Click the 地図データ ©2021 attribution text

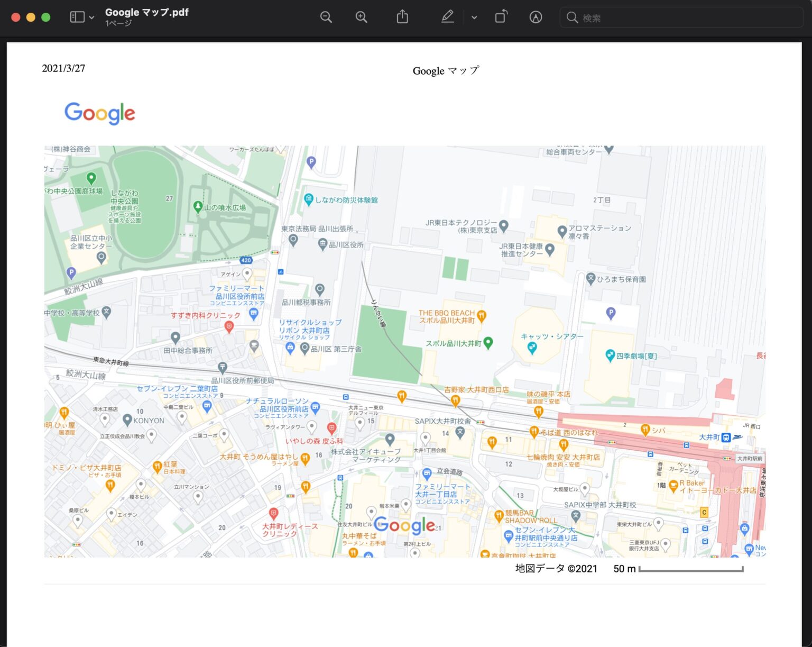(556, 569)
